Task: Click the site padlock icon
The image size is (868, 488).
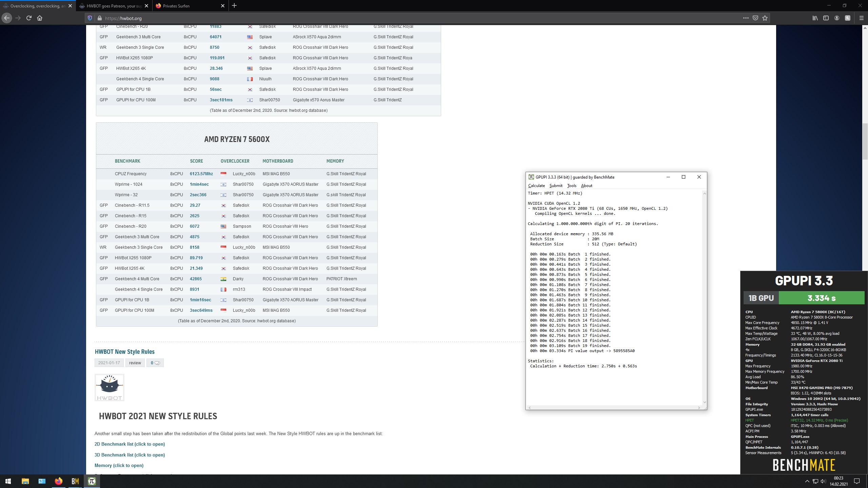Action: click(99, 18)
